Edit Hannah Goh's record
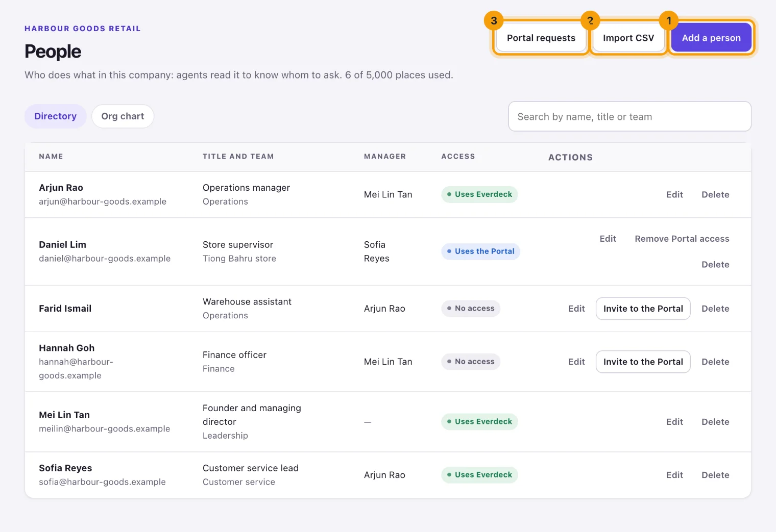This screenshot has width=776, height=532. [x=576, y=362]
